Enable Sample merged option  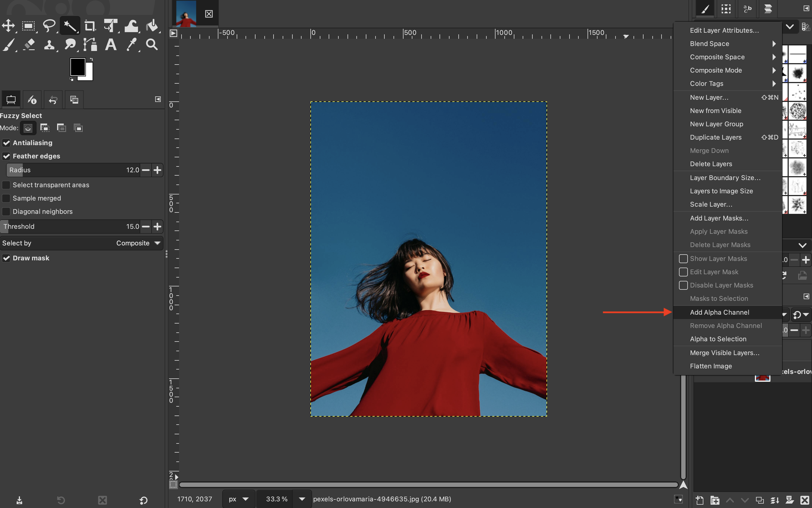[6, 198]
